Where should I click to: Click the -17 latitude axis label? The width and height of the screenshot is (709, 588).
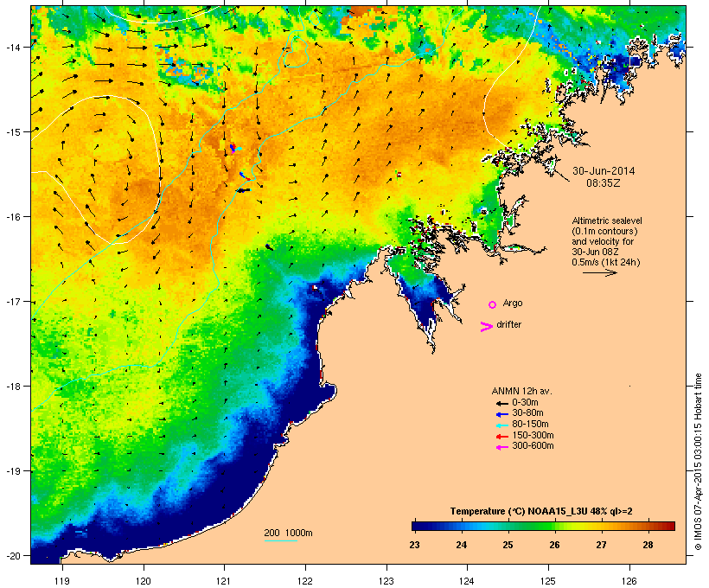click(x=13, y=301)
